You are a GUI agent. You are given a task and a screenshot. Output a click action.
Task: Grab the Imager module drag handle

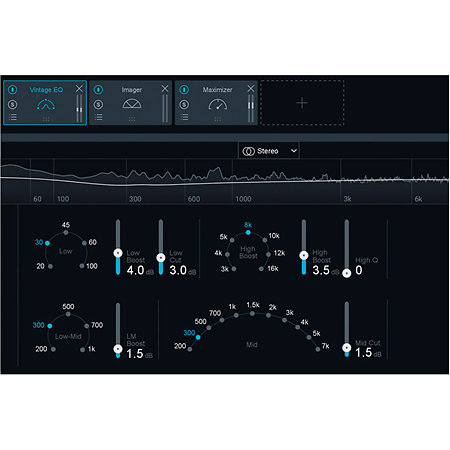point(132,119)
